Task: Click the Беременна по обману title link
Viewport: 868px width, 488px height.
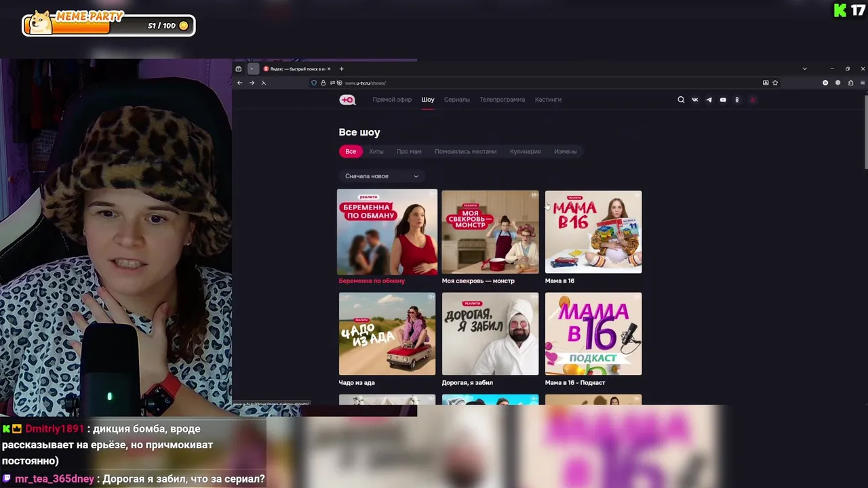Action: pyautogui.click(x=372, y=281)
